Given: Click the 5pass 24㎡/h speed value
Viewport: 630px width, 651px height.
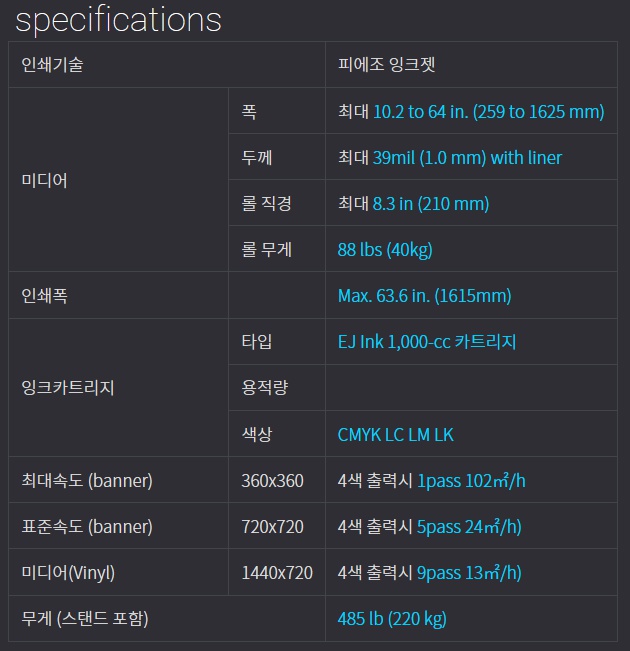Looking at the screenshot, I should pos(469,527).
